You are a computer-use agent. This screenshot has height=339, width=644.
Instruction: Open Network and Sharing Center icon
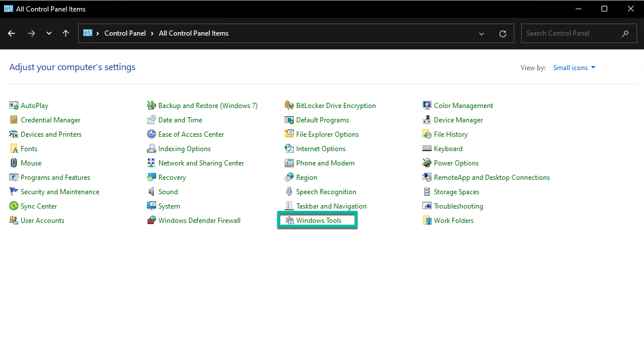pyautogui.click(x=152, y=163)
